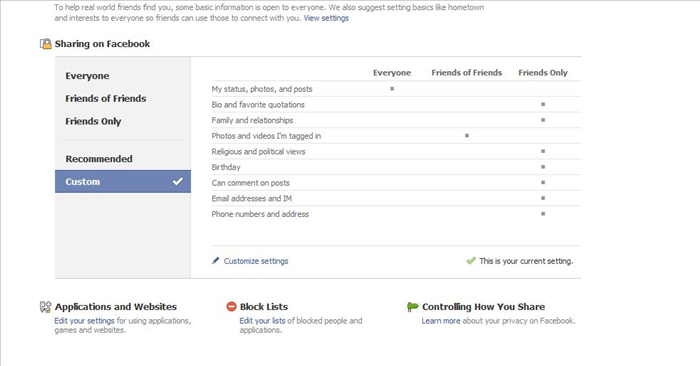Click the green Controlling How You Share icon
Image resolution: width=700 pixels, height=366 pixels.
(x=412, y=307)
